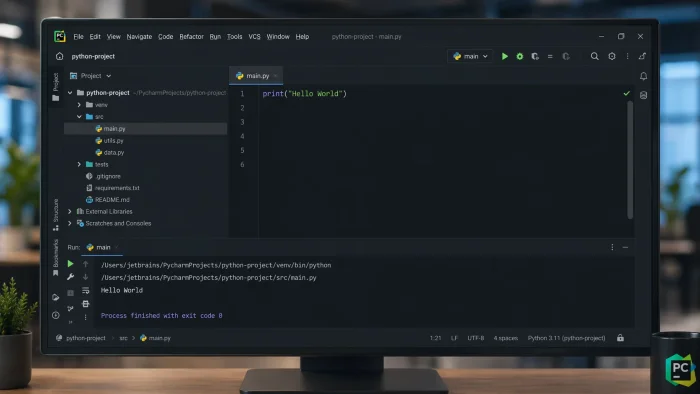Open the Refactor menu
700x394 pixels.
click(x=192, y=37)
